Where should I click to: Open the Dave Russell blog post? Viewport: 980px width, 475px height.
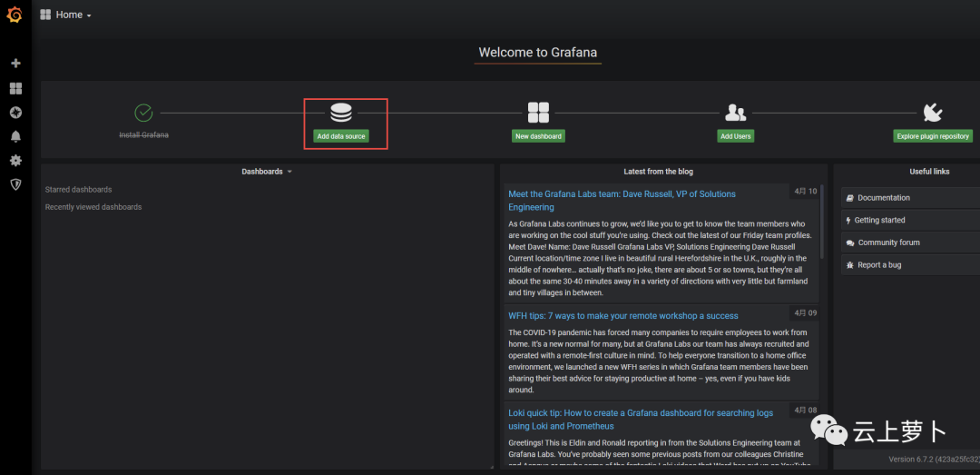(x=622, y=201)
